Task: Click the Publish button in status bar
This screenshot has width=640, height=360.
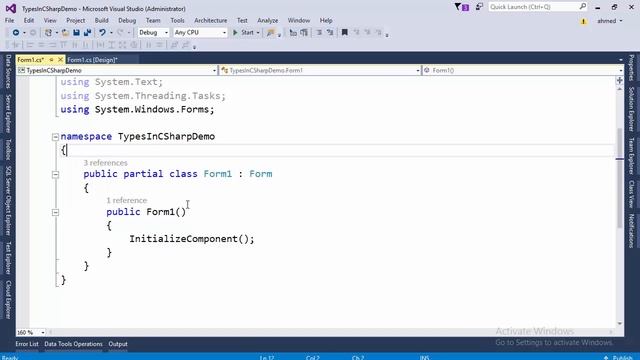Action: coord(619,357)
